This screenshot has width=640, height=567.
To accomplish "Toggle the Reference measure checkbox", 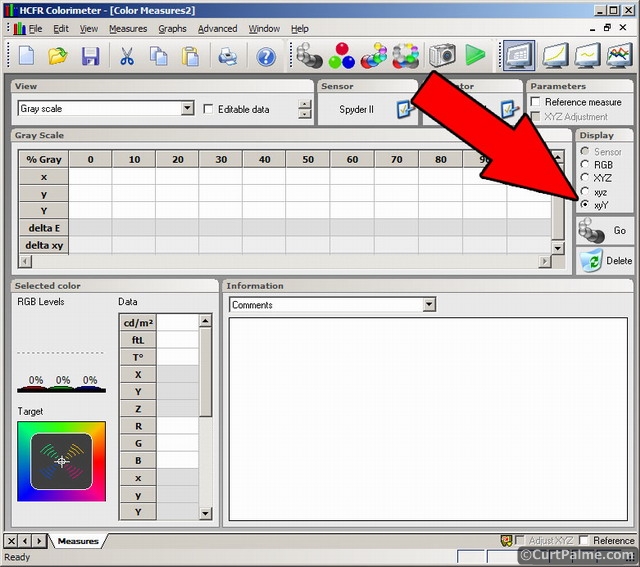I will click(537, 102).
